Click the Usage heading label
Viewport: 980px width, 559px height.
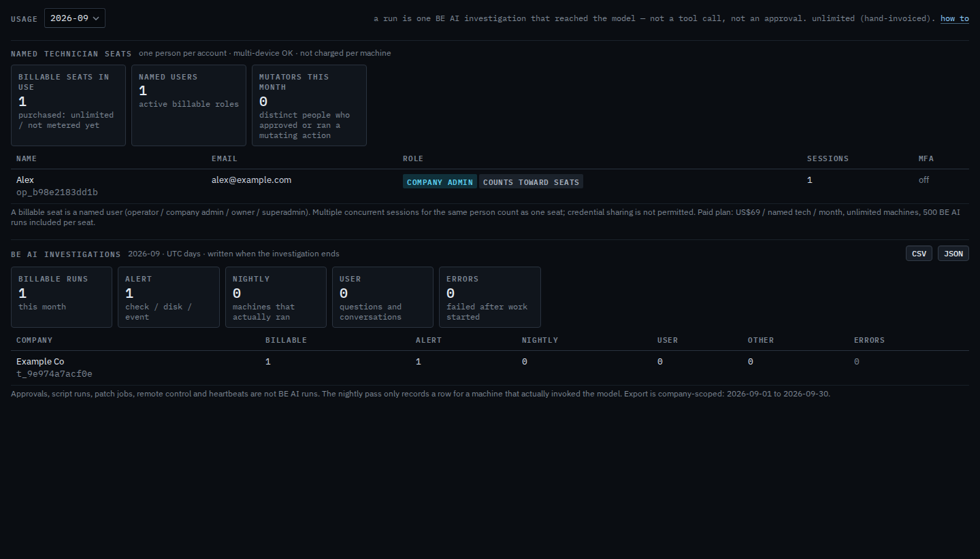pos(24,19)
